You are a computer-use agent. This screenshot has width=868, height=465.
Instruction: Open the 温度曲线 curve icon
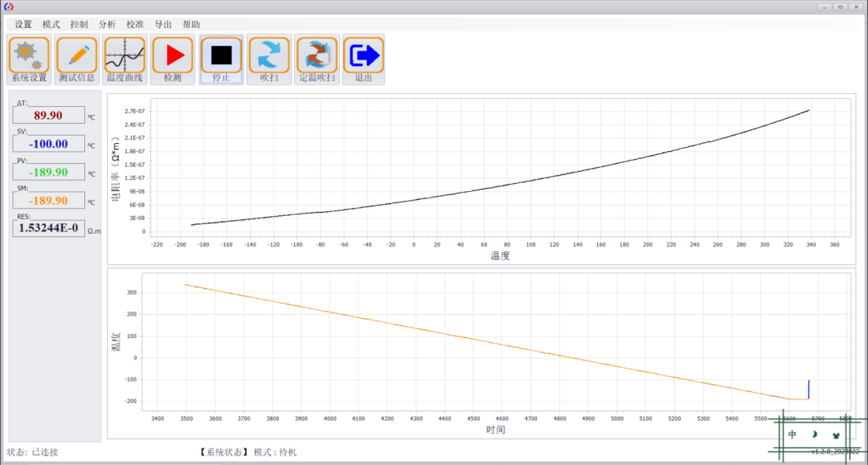click(125, 59)
